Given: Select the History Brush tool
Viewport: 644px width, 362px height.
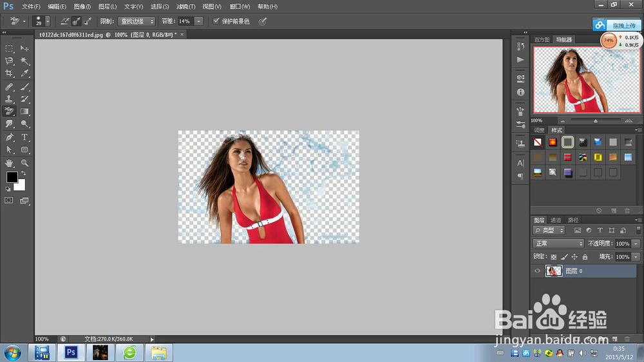Looking at the screenshot, I should [x=24, y=99].
